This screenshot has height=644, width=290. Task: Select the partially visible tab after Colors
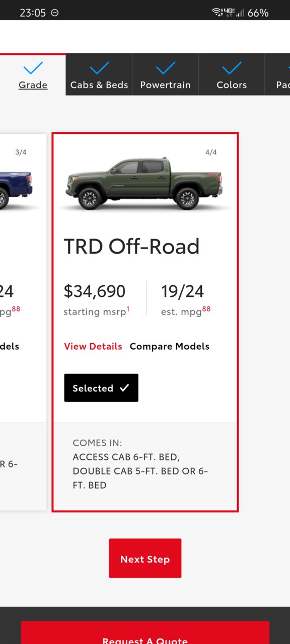click(x=277, y=74)
